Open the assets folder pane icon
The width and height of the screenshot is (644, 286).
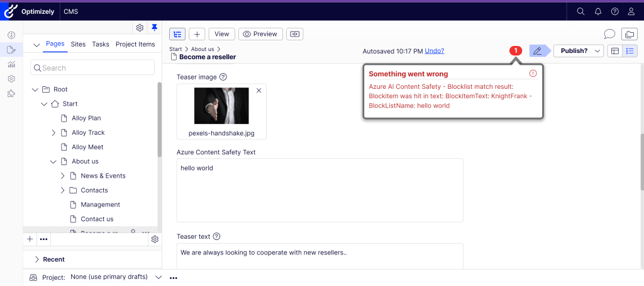(x=629, y=34)
